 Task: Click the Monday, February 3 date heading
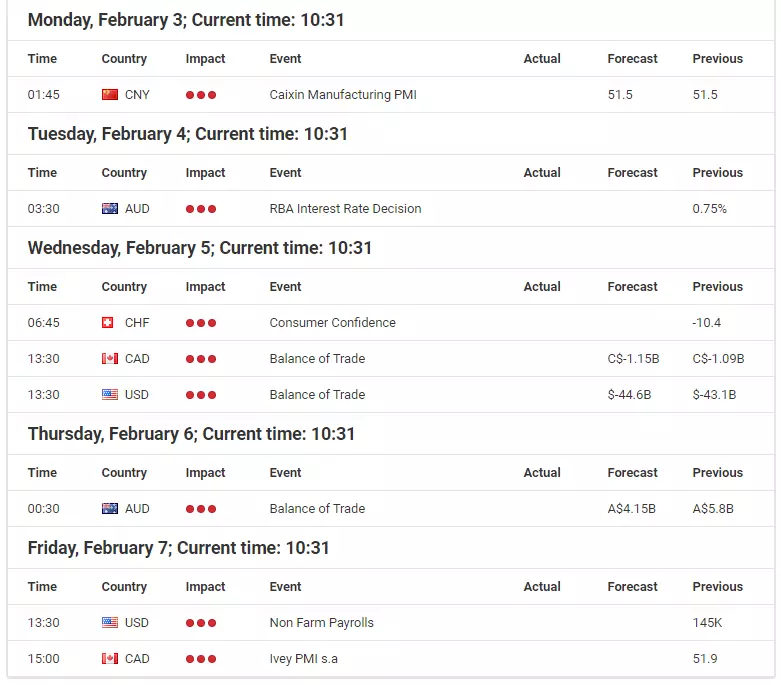186,20
